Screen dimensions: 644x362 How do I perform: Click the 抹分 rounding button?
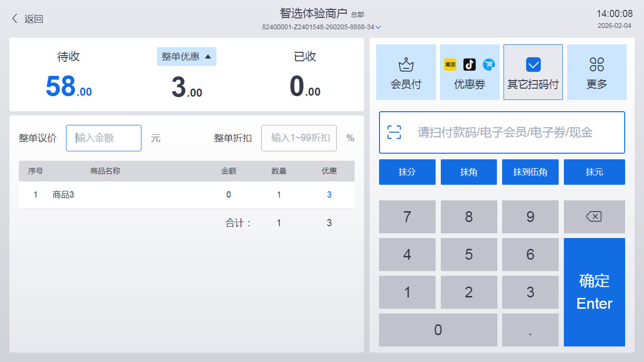point(407,172)
